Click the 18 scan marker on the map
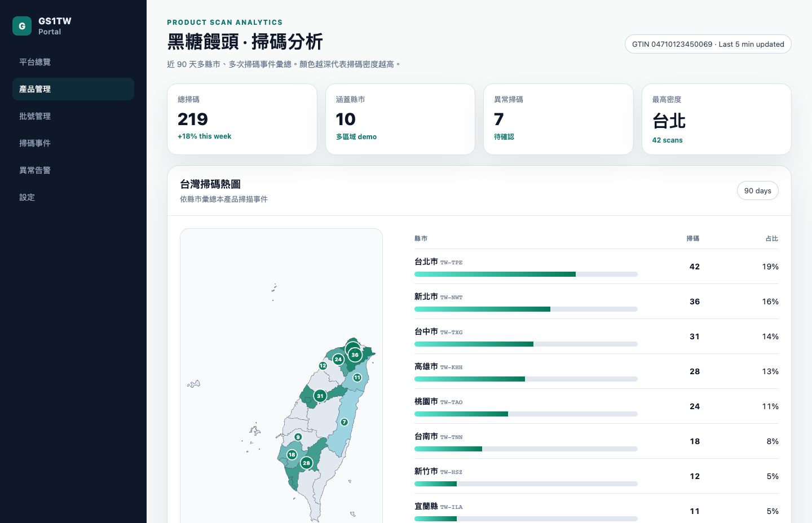The image size is (812, 523). [292, 454]
